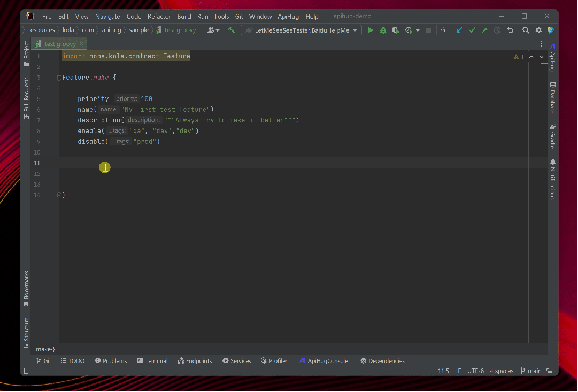Open the Pull Requests tool window
The height and width of the screenshot is (392, 578).
tap(26, 98)
